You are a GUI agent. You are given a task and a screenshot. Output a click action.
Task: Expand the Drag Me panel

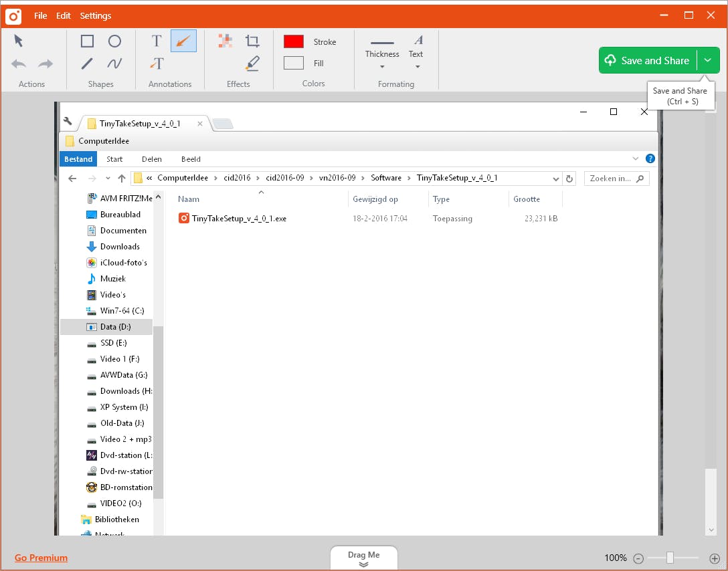(x=363, y=558)
